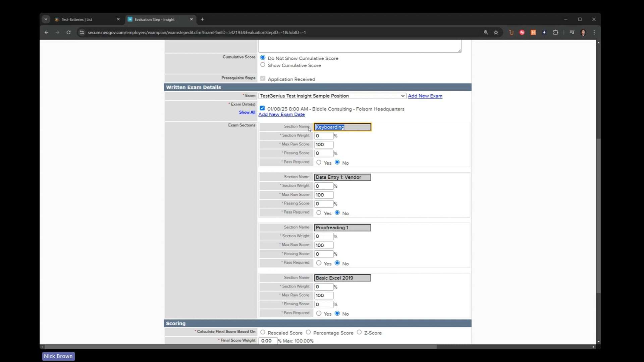Click the bookmark star icon in address bar

pos(496,32)
